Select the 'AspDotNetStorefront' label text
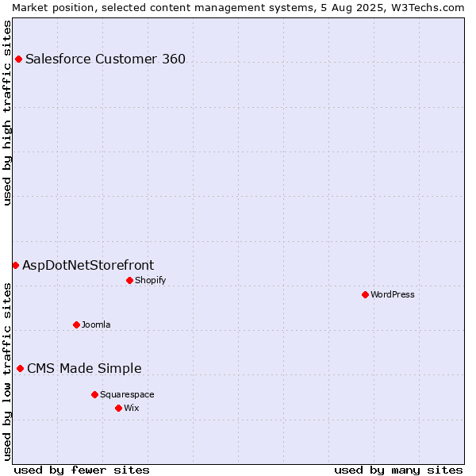Viewport: 476px width, 476px height. click(88, 265)
